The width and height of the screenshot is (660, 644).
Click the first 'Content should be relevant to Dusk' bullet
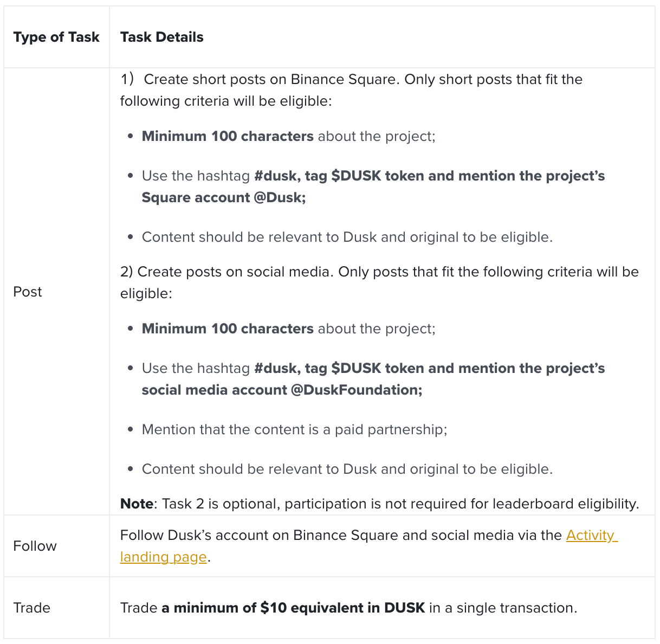coord(347,237)
